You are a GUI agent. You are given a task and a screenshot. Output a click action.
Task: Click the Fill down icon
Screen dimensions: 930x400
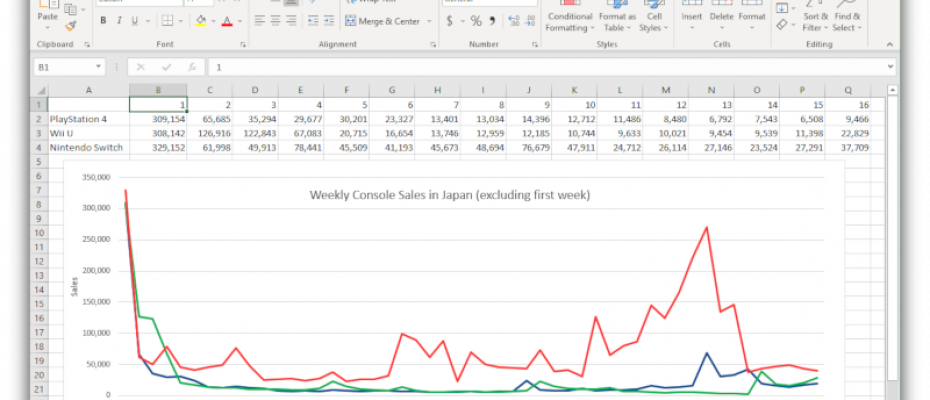[782, 8]
